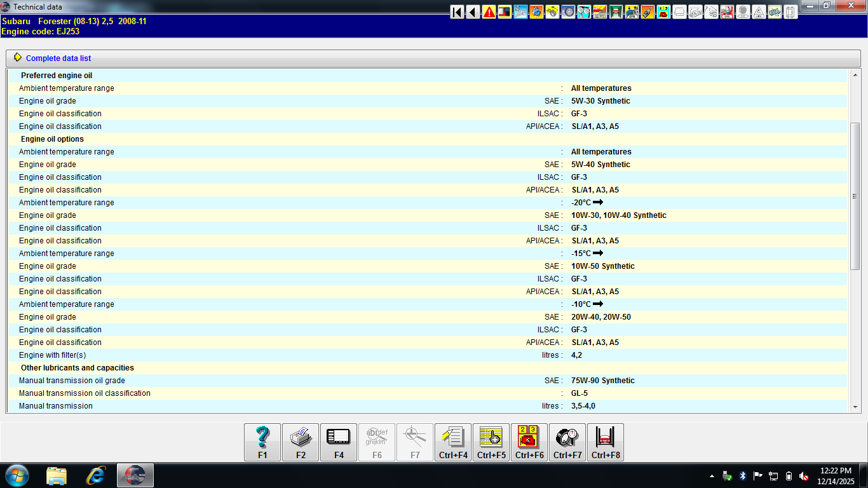Open the Complete data list selector
Viewport: 868px width, 488px height.
(434, 58)
